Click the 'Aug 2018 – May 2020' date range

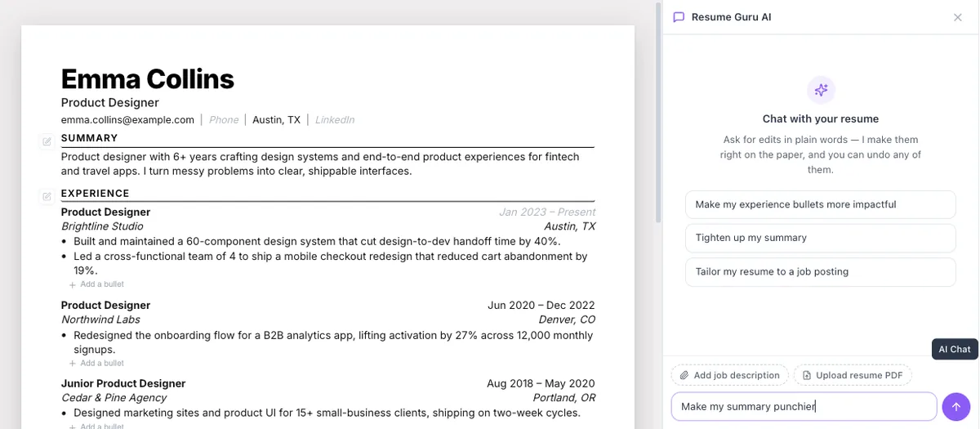541,383
